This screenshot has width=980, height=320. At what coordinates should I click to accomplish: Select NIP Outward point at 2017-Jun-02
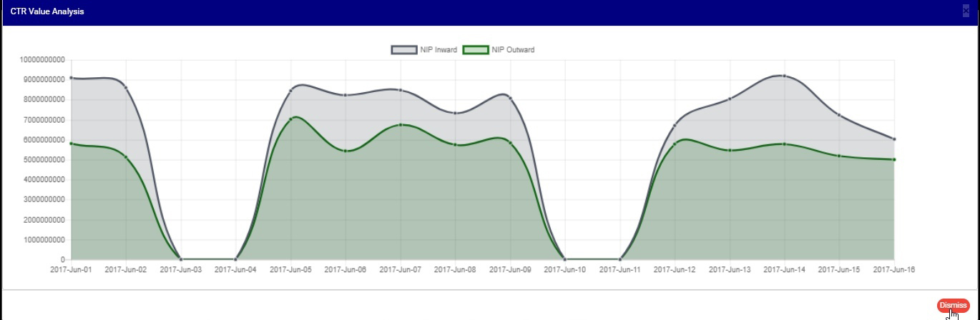[x=126, y=157]
